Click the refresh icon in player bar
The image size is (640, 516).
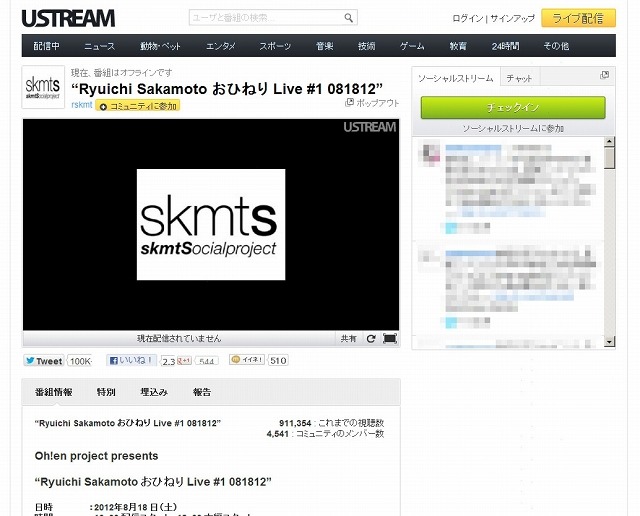coord(371,338)
